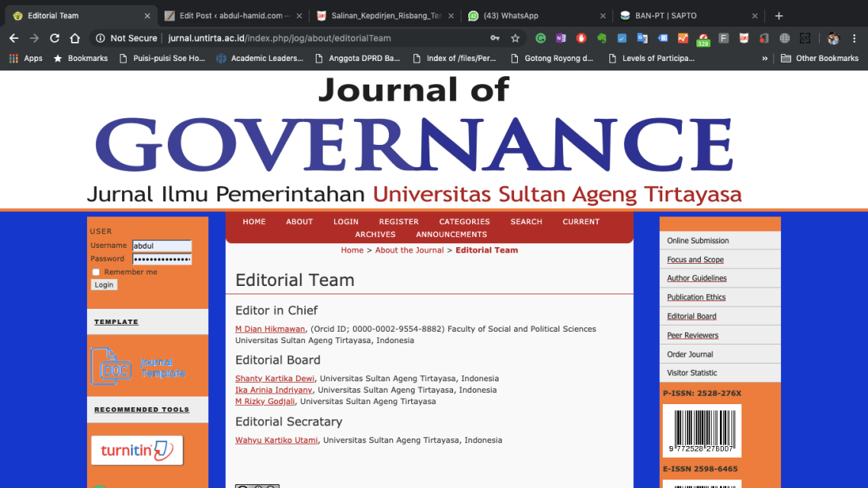Open the Evernote extension icon
This screenshot has width=868, height=488.
602,38
